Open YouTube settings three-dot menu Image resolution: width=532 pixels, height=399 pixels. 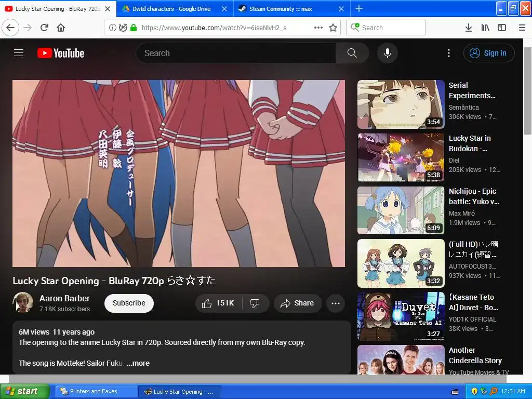click(449, 53)
